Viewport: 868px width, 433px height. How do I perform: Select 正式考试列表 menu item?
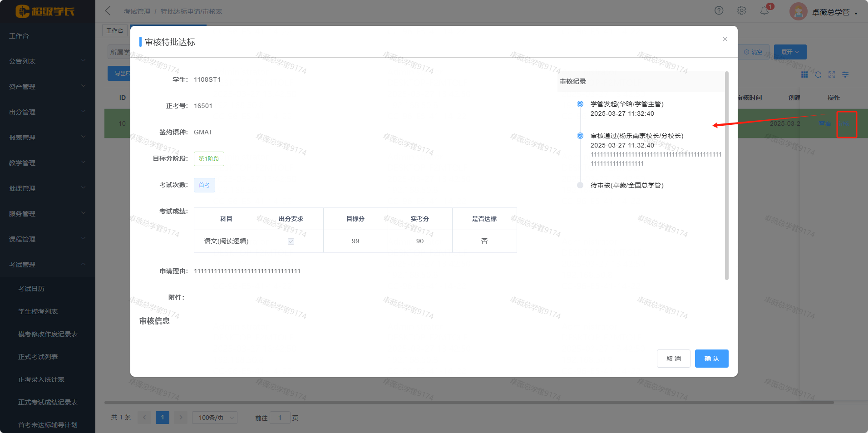point(38,357)
